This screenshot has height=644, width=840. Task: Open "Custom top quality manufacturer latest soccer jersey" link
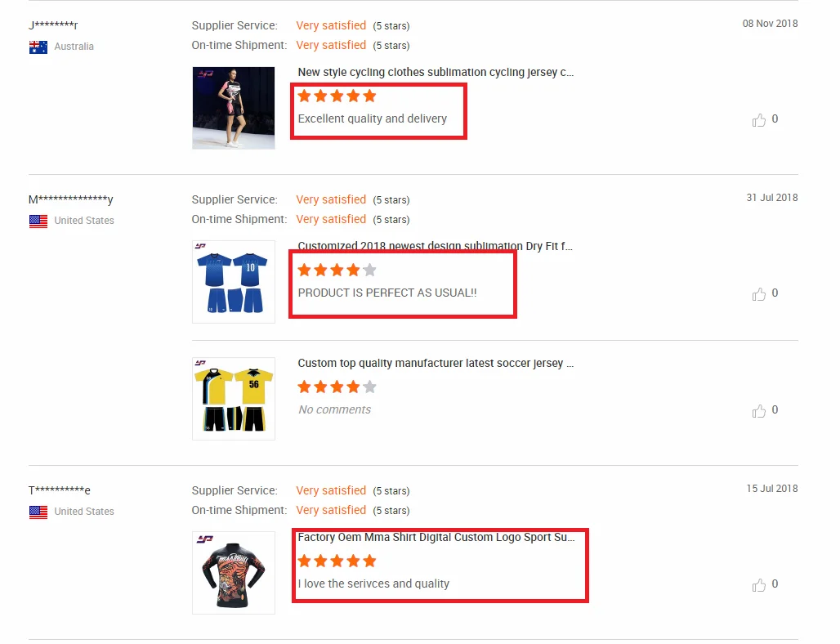coord(436,364)
